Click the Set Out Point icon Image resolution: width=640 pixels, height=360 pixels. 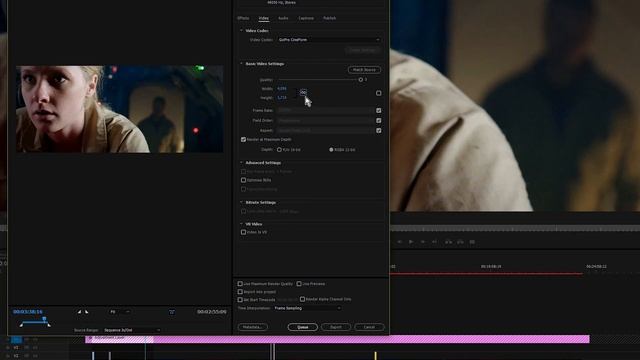pos(87,312)
